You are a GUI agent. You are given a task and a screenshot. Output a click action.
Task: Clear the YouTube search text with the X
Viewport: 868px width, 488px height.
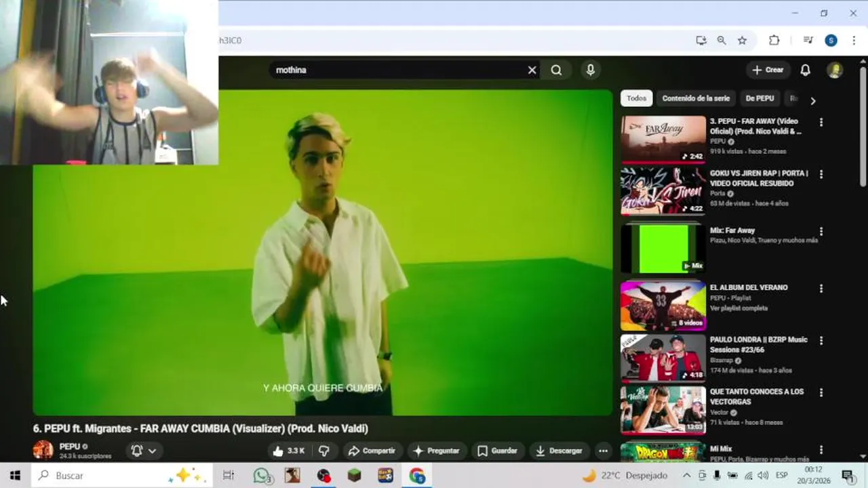[x=532, y=70]
